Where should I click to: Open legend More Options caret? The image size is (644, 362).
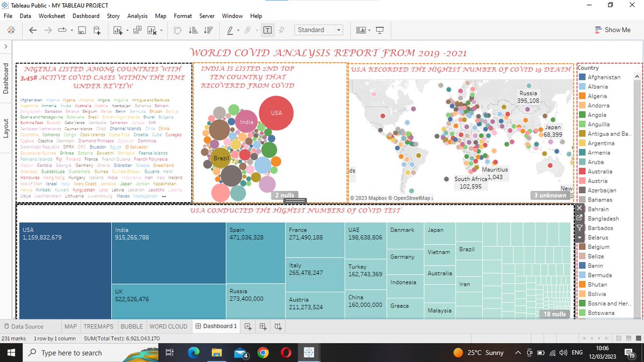tap(579, 237)
